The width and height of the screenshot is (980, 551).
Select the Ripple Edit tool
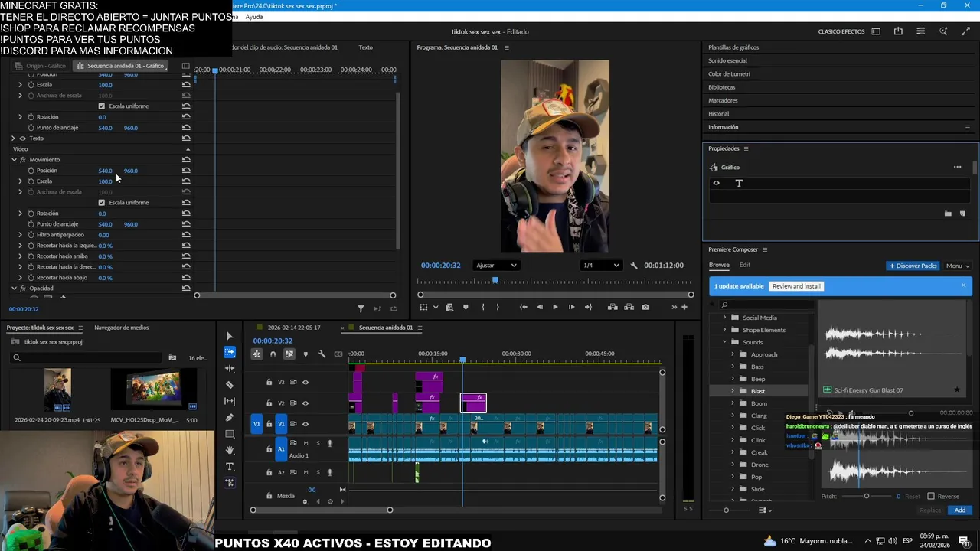[x=230, y=368]
